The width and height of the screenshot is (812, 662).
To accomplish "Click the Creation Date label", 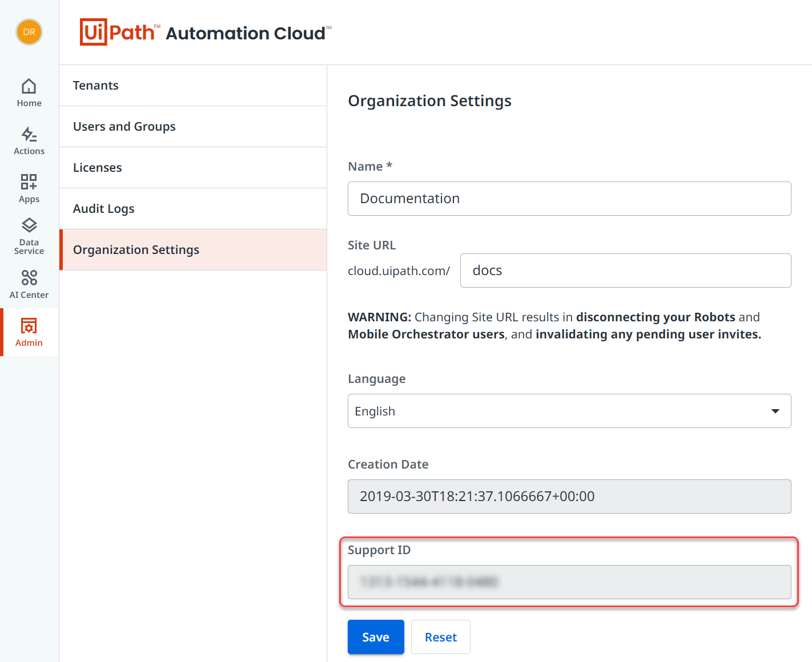I will point(388,465).
